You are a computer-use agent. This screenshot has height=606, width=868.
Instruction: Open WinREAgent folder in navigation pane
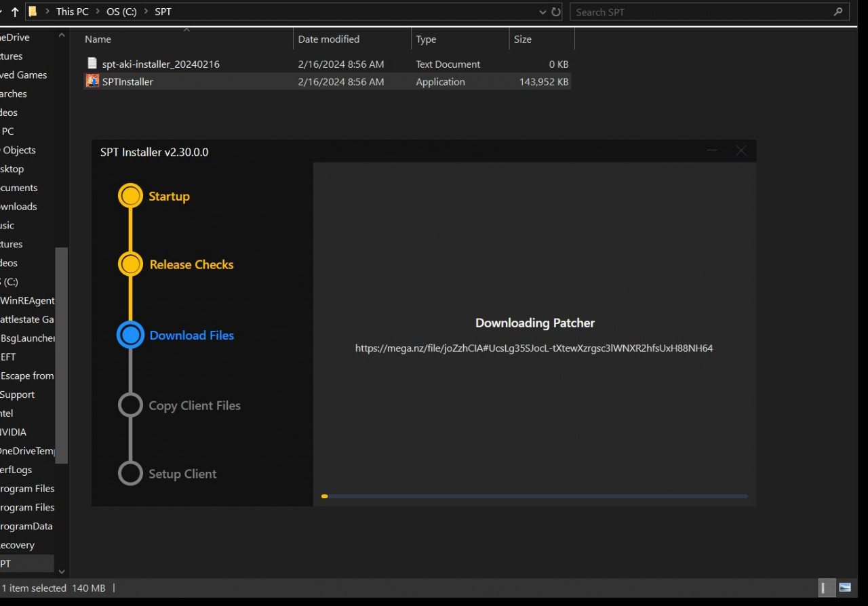pyautogui.click(x=28, y=300)
